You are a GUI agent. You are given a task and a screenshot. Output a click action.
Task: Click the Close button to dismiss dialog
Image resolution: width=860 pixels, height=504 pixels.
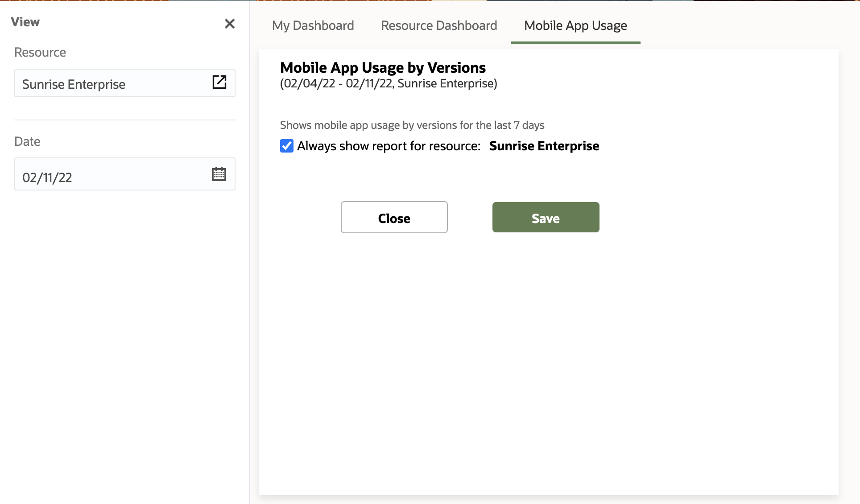point(394,217)
